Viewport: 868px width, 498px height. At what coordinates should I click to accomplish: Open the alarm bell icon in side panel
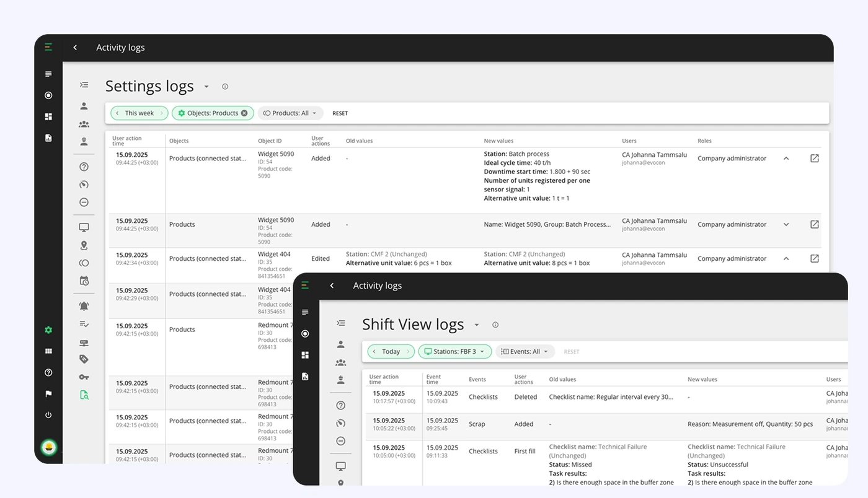84,306
